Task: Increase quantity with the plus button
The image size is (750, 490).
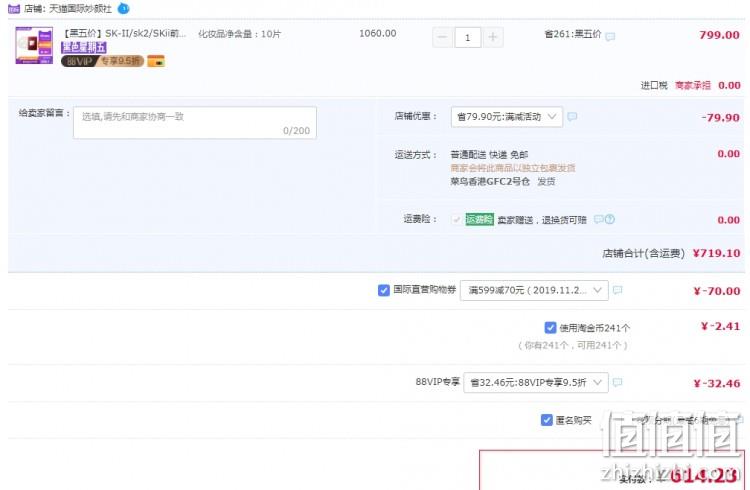Action: 493,37
